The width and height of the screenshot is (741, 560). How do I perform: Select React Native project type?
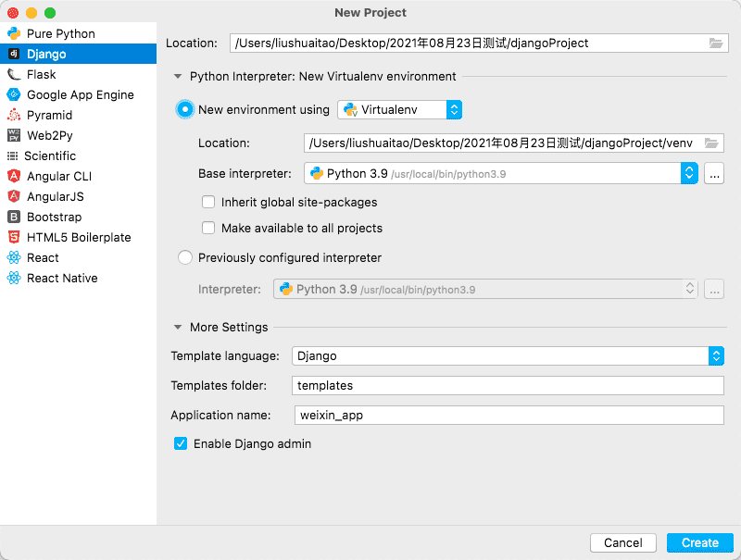pos(78,278)
